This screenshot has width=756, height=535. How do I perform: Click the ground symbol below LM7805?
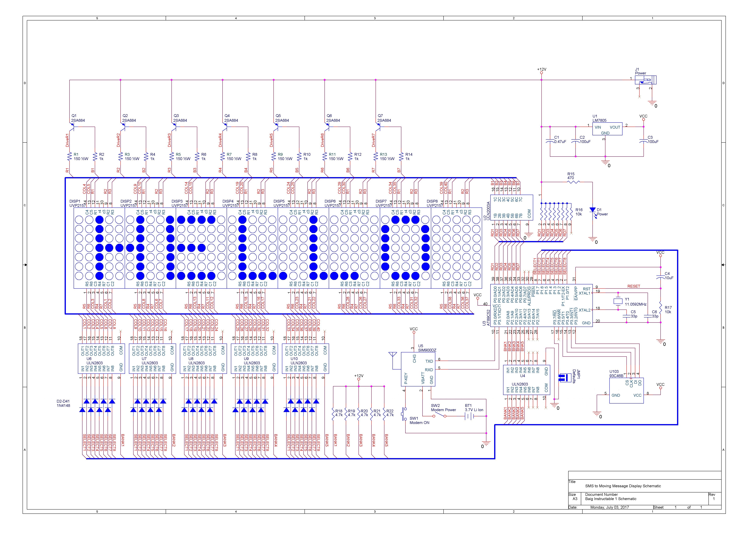click(x=605, y=162)
